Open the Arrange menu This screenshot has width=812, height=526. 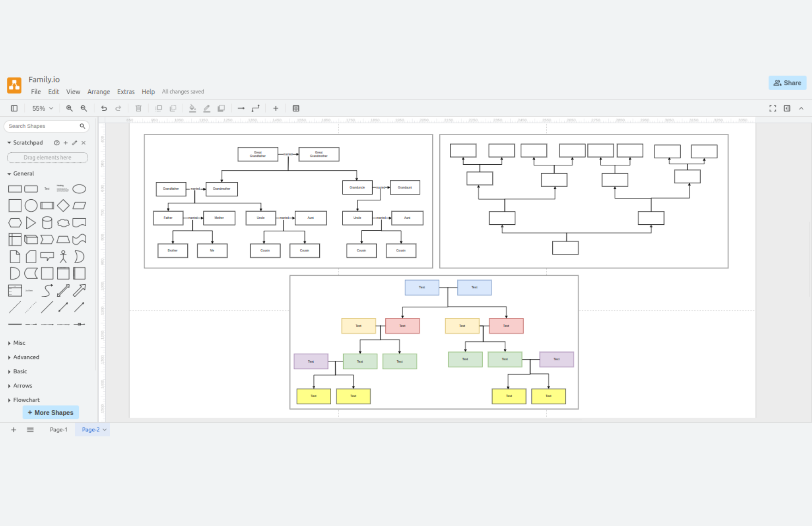99,92
